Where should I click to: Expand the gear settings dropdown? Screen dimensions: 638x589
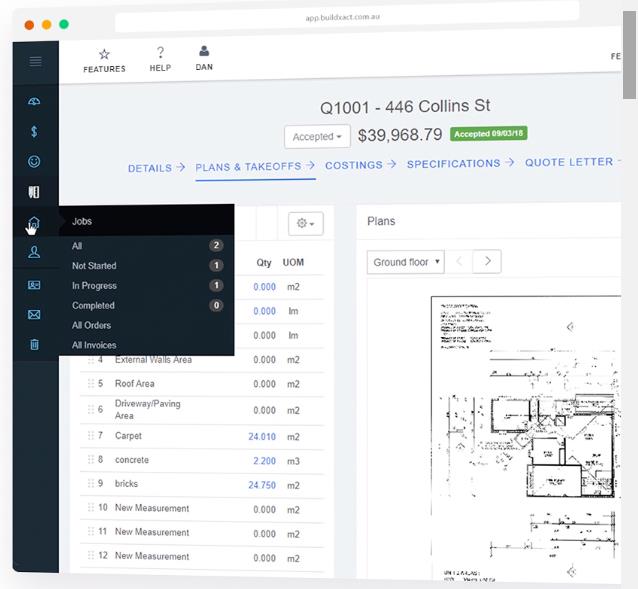tap(306, 223)
